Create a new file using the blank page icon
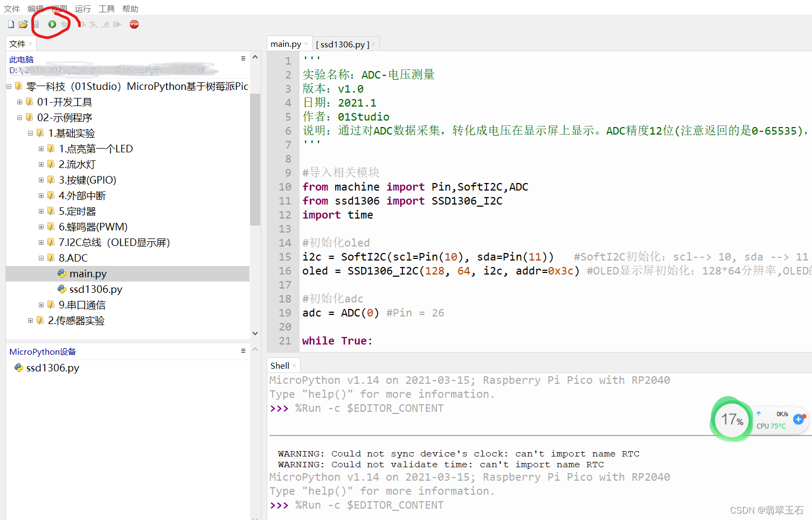This screenshot has height=520, width=812. (x=11, y=24)
